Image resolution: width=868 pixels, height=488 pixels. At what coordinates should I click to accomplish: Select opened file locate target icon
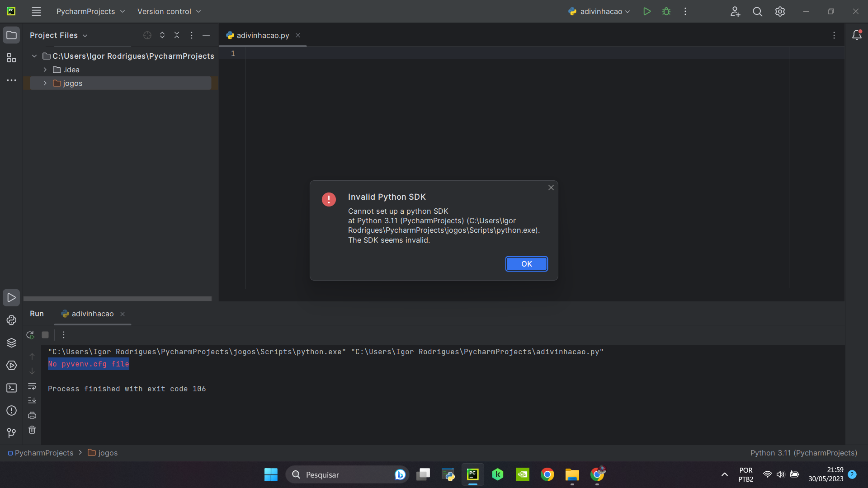point(147,35)
